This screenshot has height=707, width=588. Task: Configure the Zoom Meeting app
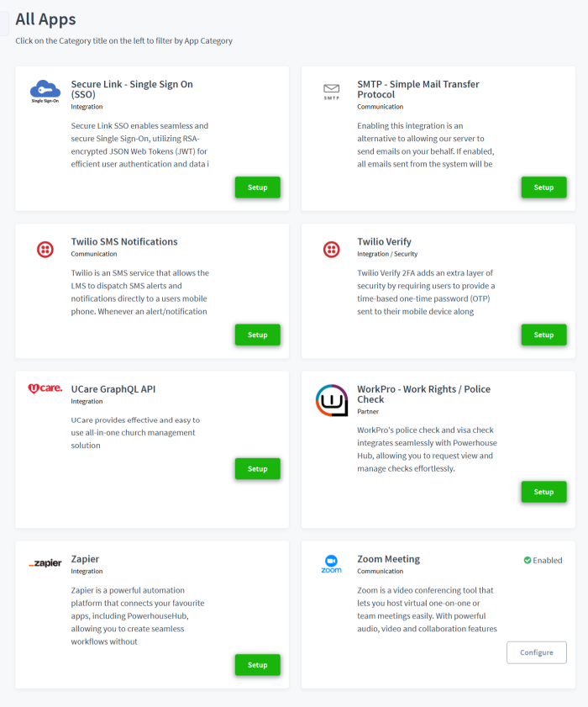(x=536, y=652)
